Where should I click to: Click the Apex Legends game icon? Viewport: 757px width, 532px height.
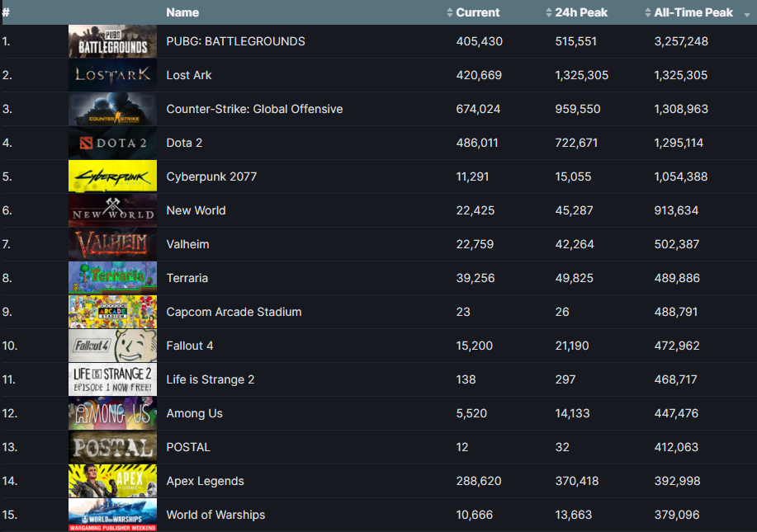click(x=112, y=481)
